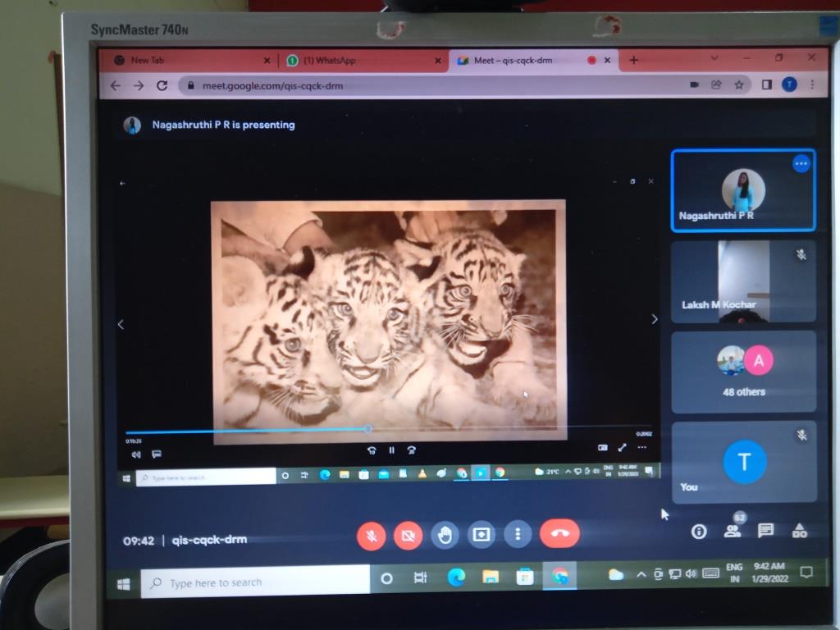Image resolution: width=840 pixels, height=630 pixels.
Task: Click the Present now screen-share button
Action: [481, 534]
